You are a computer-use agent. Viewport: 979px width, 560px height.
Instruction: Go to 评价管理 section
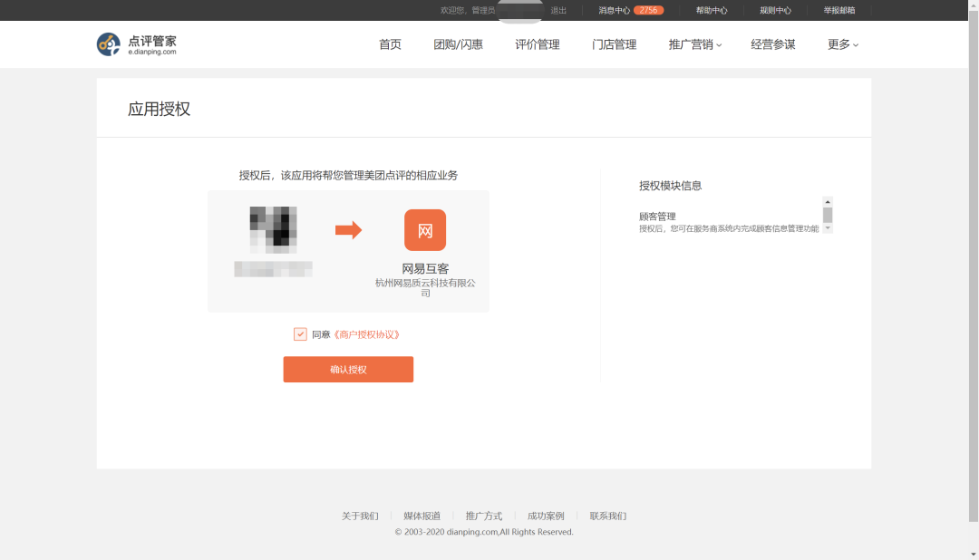(537, 44)
